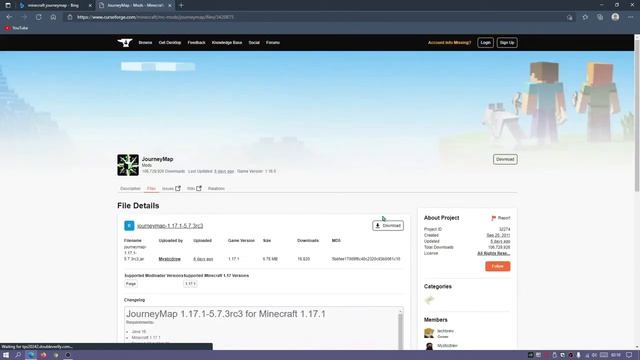Image resolution: width=640 pixels, height=360 pixels.
Task: Click the JourneyMap mod logo image
Action: (128, 165)
